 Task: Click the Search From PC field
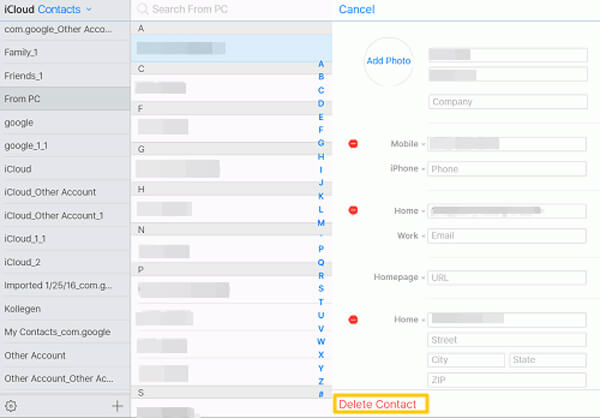pos(233,9)
